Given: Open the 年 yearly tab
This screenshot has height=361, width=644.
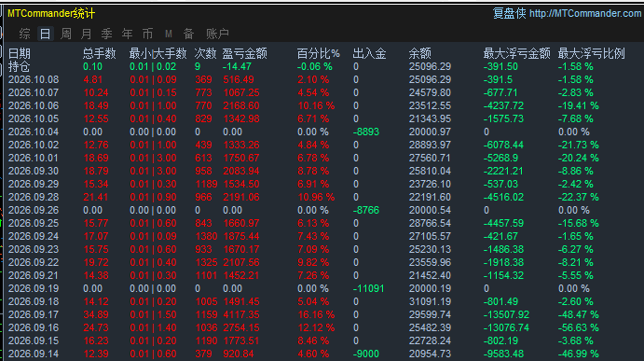Looking at the screenshot, I should click(x=128, y=34).
